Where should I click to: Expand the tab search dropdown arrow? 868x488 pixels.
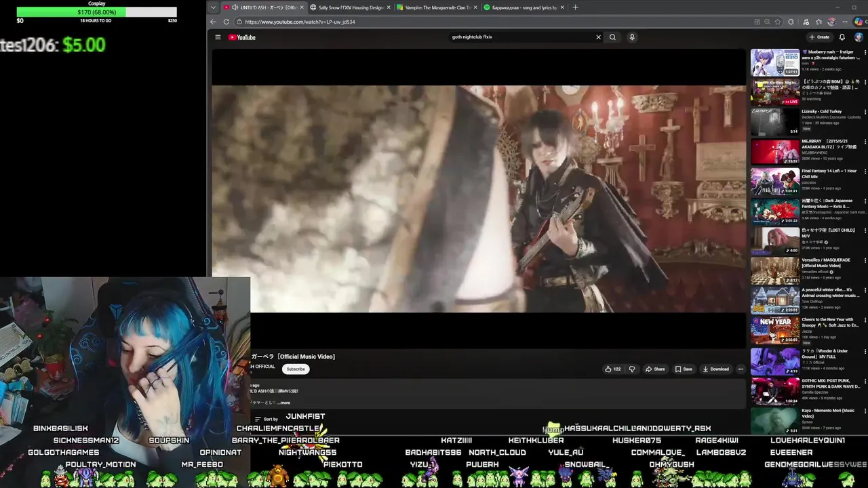(x=213, y=7)
